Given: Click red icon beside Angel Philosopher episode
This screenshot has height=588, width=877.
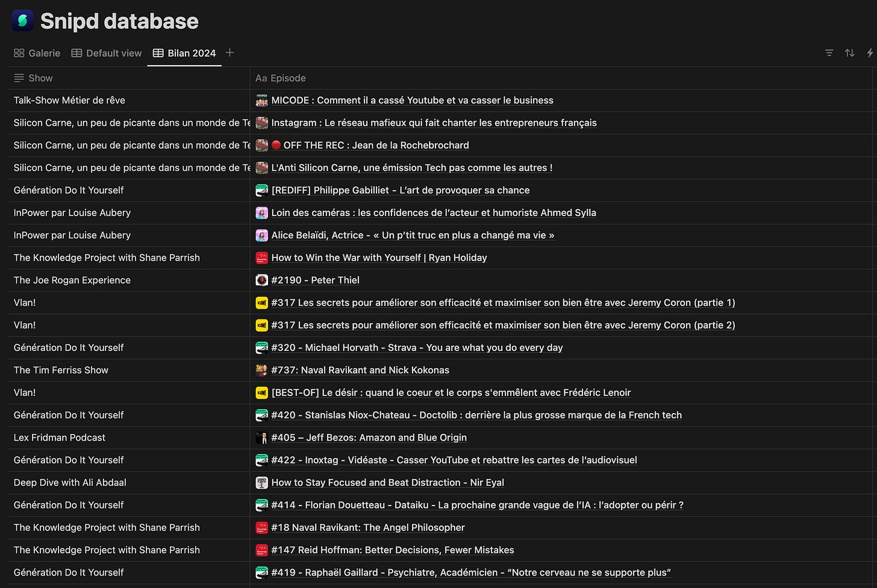Looking at the screenshot, I should tap(261, 528).
